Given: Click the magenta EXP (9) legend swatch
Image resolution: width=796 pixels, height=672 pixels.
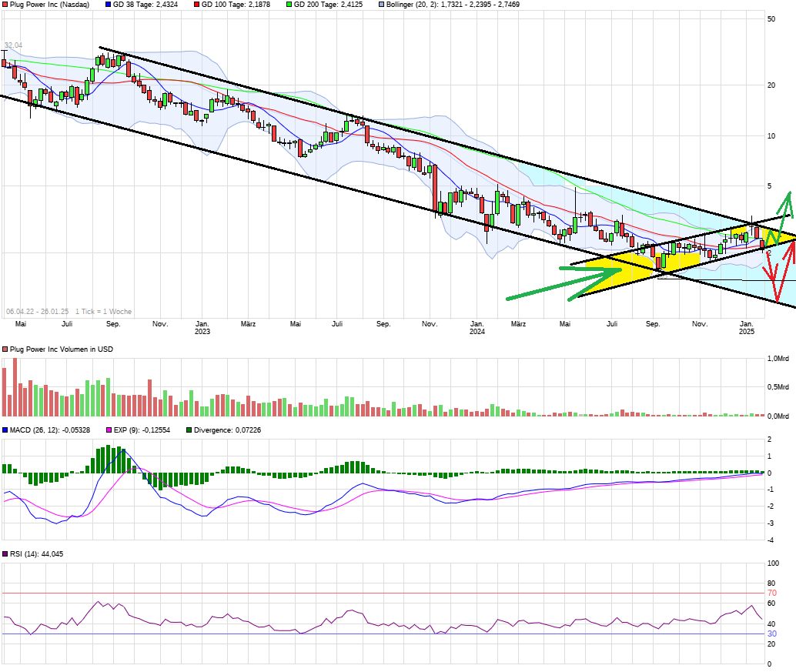Looking at the screenshot, I should click(x=109, y=430).
